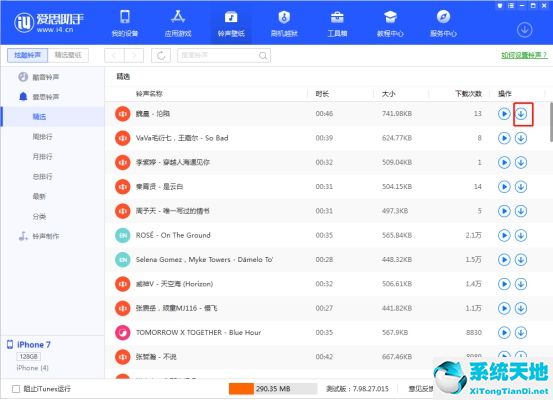The height and width of the screenshot is (400, 553).
Task: Sort by the 铃声名称 column header
Action: click(149, 94)
